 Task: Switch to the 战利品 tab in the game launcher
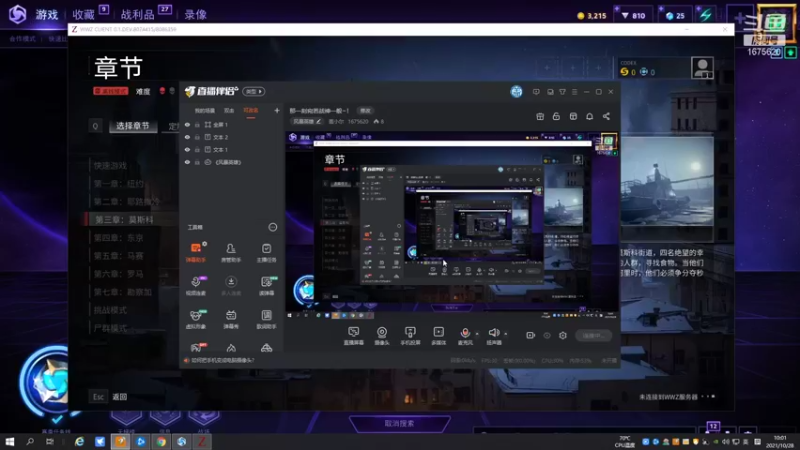pos(138,14)
